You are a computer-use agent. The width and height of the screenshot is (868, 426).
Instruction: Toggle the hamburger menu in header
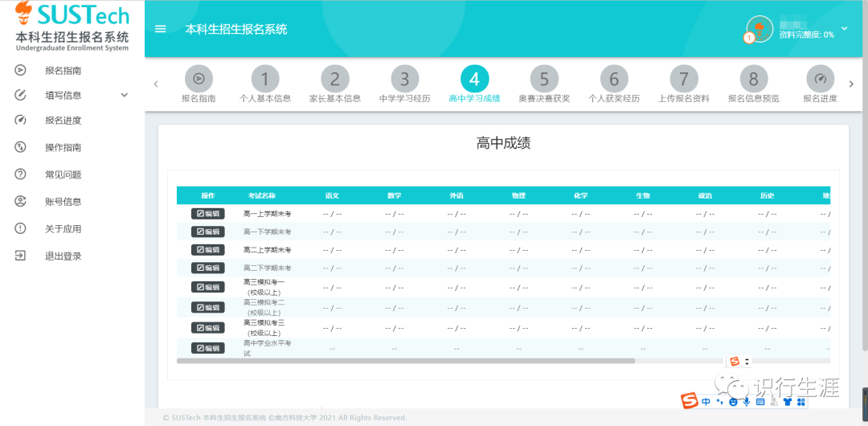(x=161, y=30)
